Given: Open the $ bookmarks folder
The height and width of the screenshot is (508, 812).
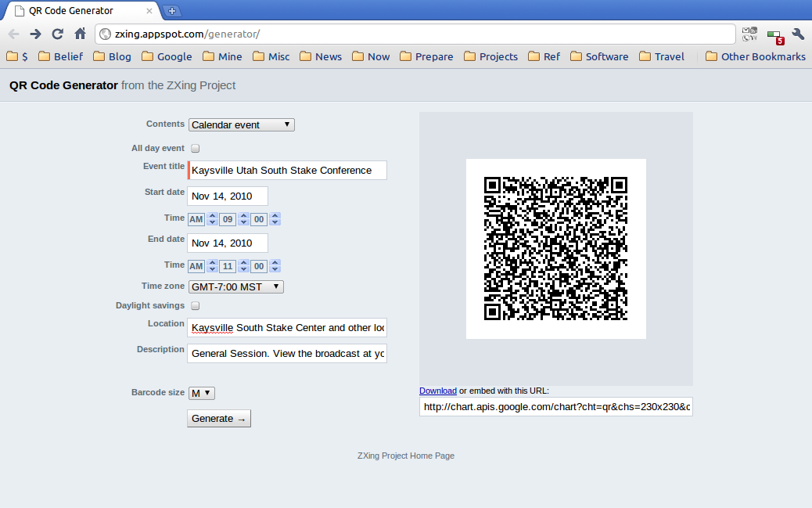Looking at the screenshot, I should pyautogui.click(x=17, y=56).
